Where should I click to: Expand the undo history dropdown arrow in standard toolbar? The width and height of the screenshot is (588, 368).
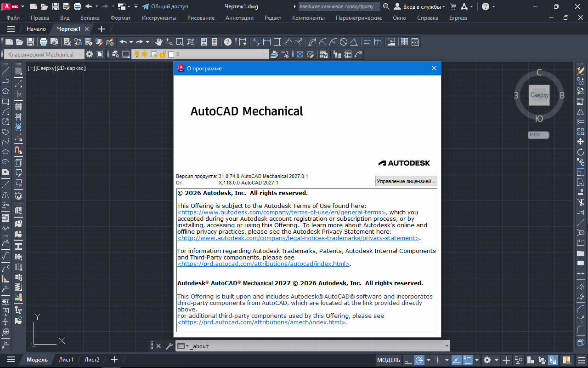click(131, 42)
